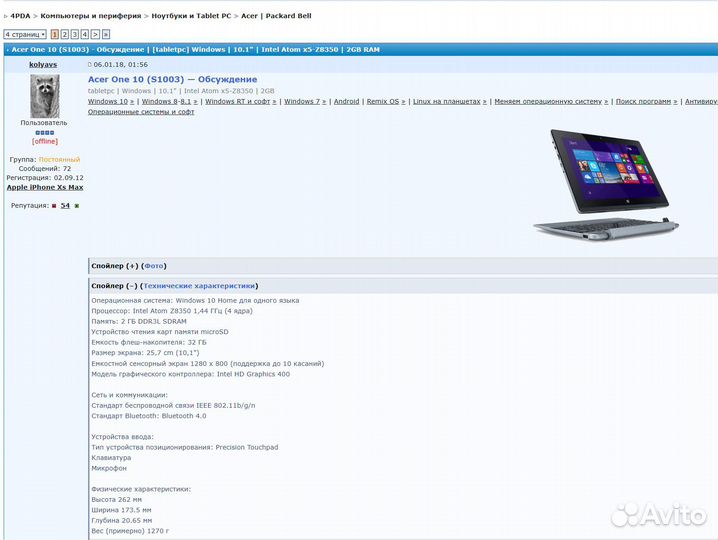Open the Android link
This screenshot has width=718, height=540.
[x=347, y=101]
